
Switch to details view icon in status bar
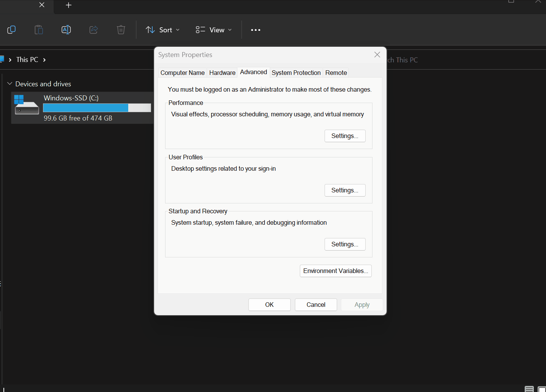pos(529,389)
